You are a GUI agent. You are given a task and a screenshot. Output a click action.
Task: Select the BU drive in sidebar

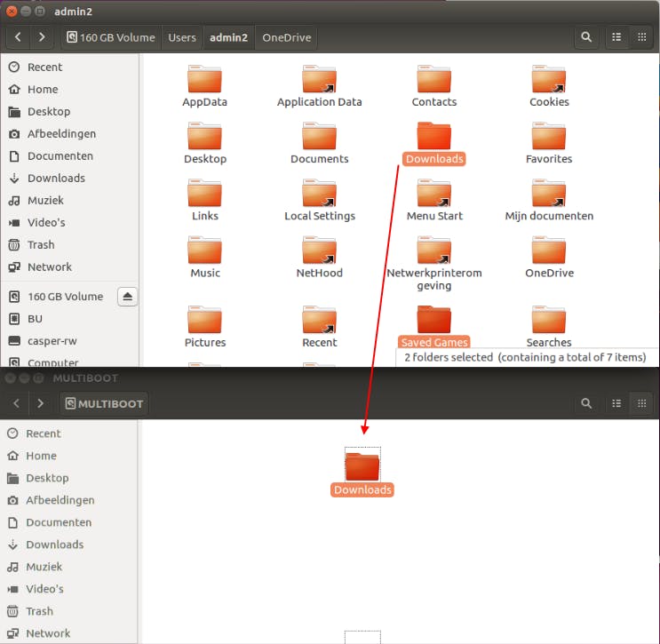pyautogui.click(x=69, y=319)
